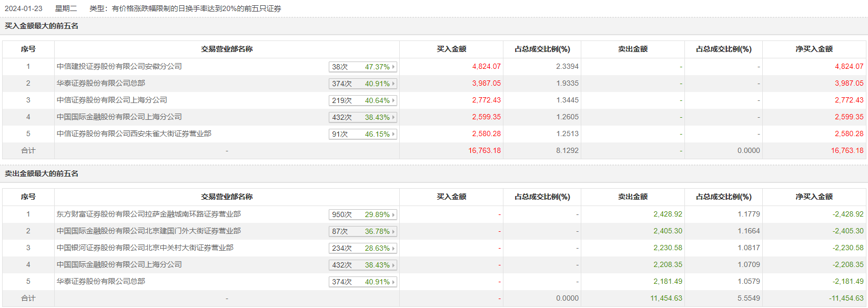Image resolution: width=868 pixels, height=308 pixels.
Task: Click the buy total 16,763.18 under 买入金额
Action: pos(485,150)
